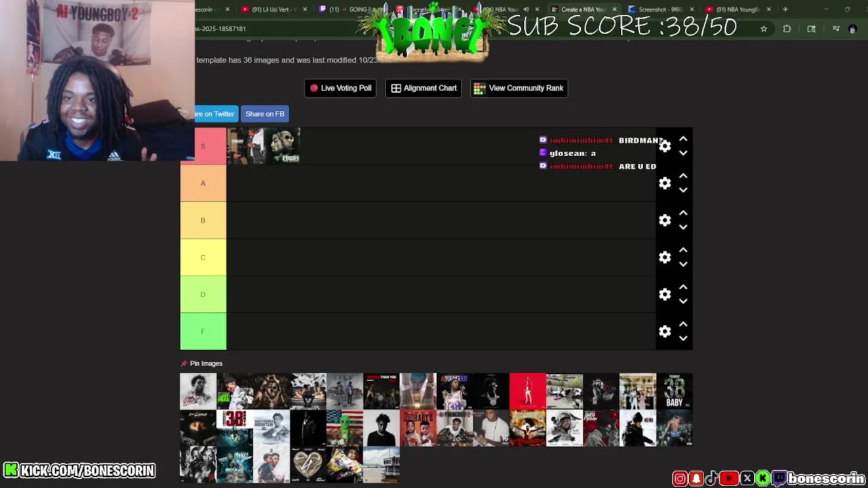This screenshot has width=868, height=488.
Task: Open the browser extensions puzzle icon
Action: point(787,29)
